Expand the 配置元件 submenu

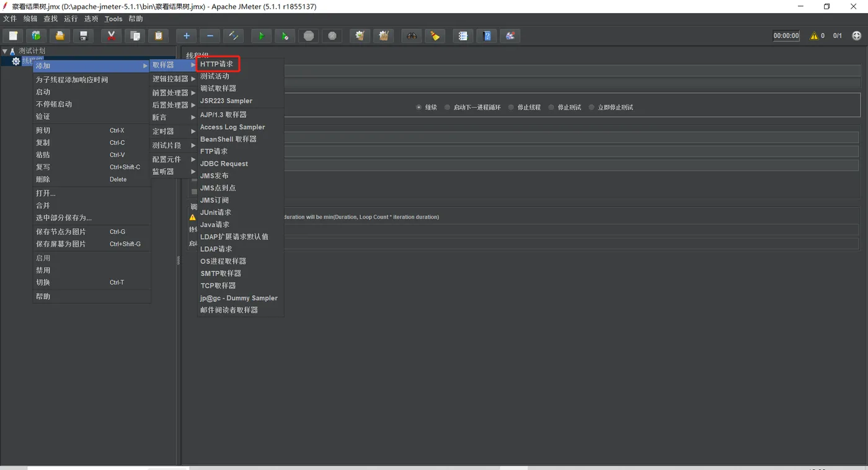[x=174, y=159]
